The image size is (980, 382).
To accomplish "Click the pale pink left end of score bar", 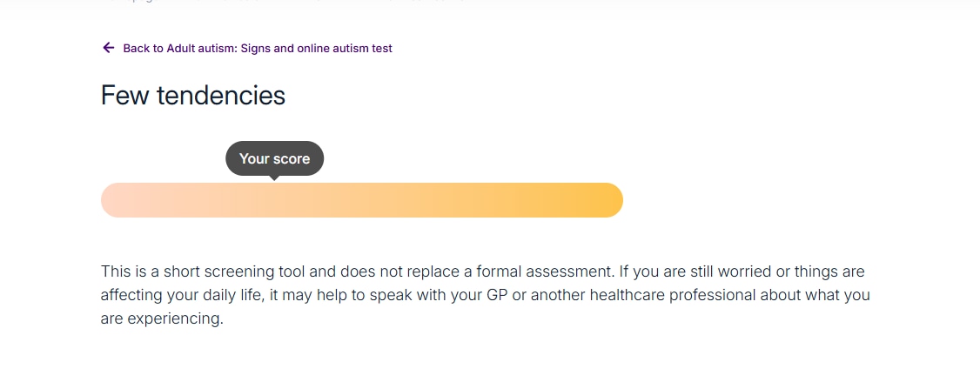I will point(118,200).
